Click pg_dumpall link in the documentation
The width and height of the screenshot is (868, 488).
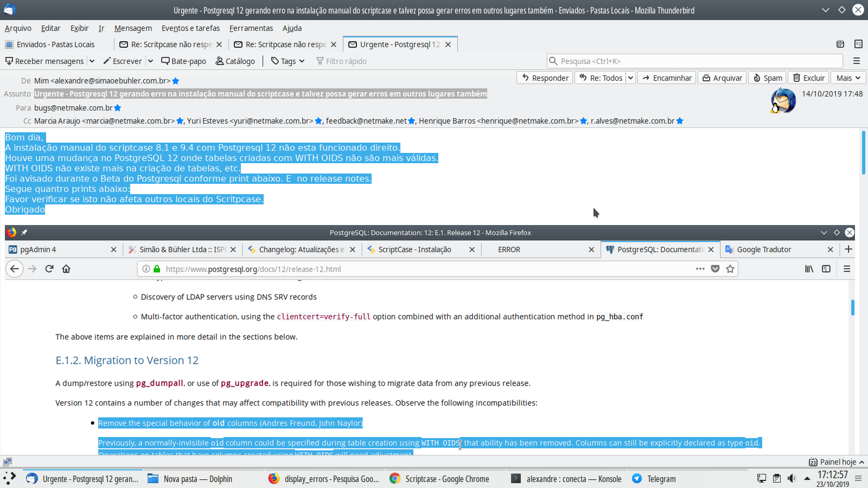159,383
